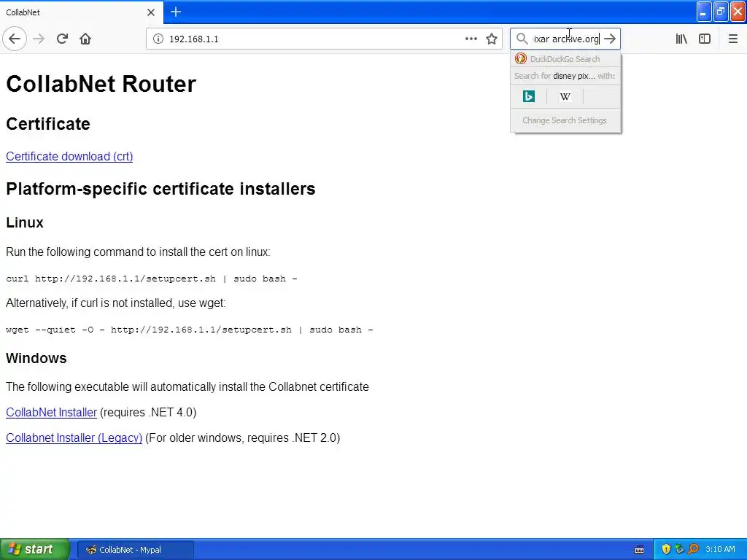Viewport: 747px width, 560px height.
Task: Close the CollabNet tab
Action: 151,12
